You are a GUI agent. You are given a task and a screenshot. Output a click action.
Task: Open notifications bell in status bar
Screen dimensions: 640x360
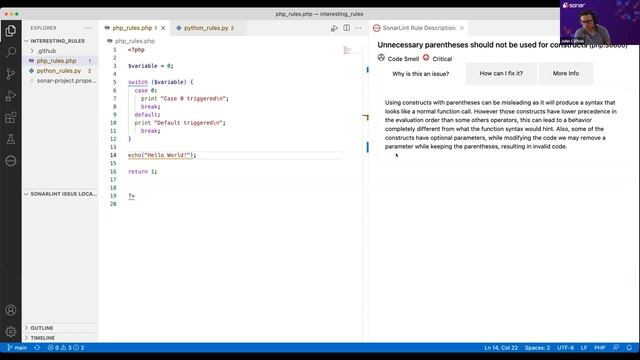629,348
